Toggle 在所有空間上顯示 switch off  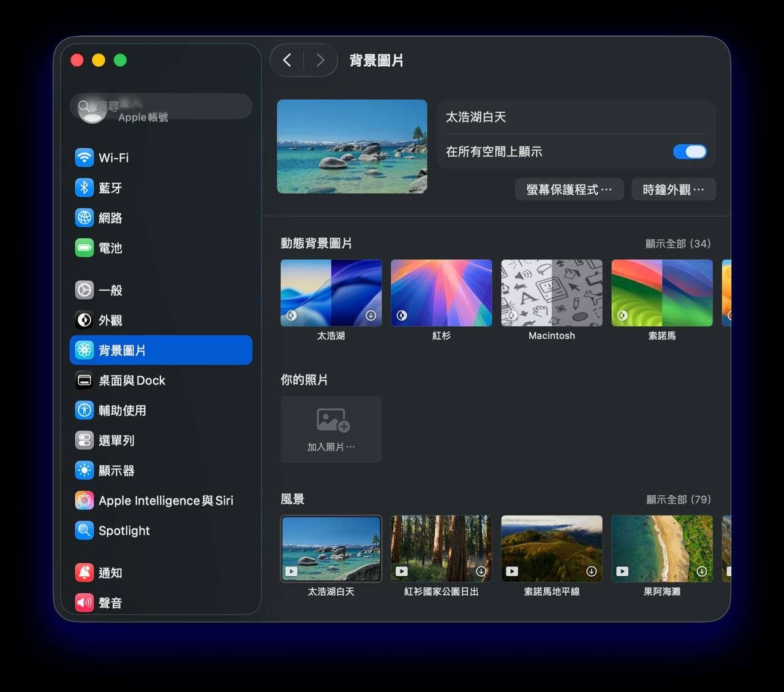click(x=689, y=152)
